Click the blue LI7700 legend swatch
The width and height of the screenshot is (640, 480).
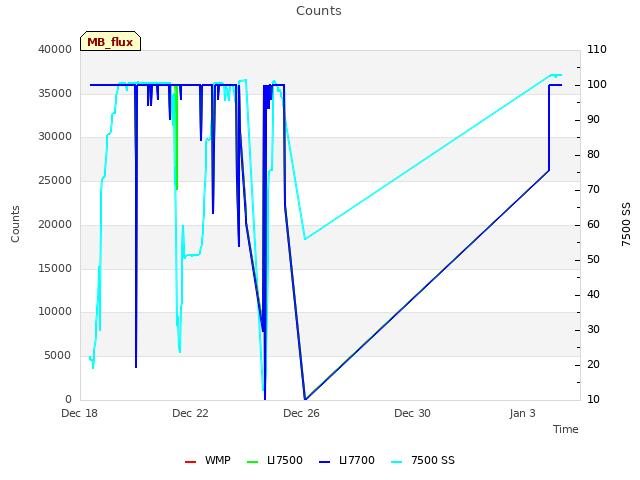click(x=324, y=462)
